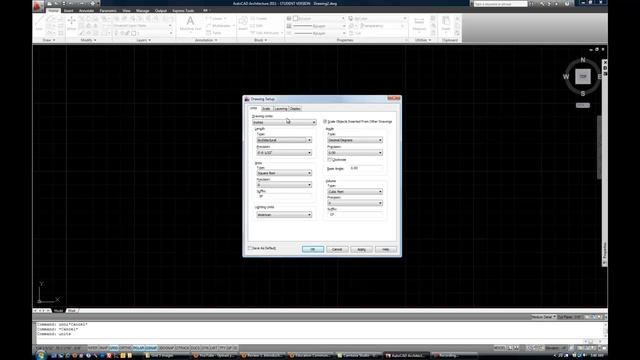Check the Clockwise angle checkbox
This screenshot has width=640, height=360.
330,160
